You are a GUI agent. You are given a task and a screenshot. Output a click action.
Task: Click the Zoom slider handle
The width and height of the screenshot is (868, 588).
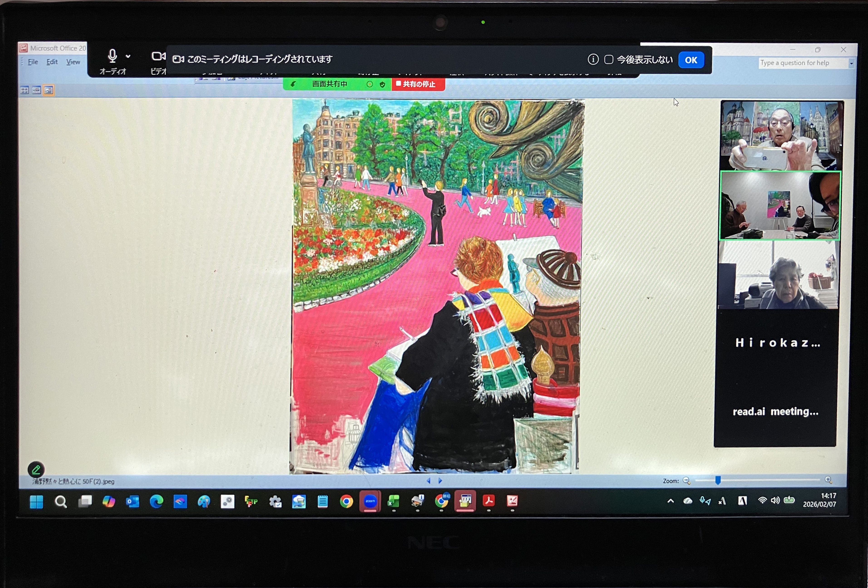718,480
